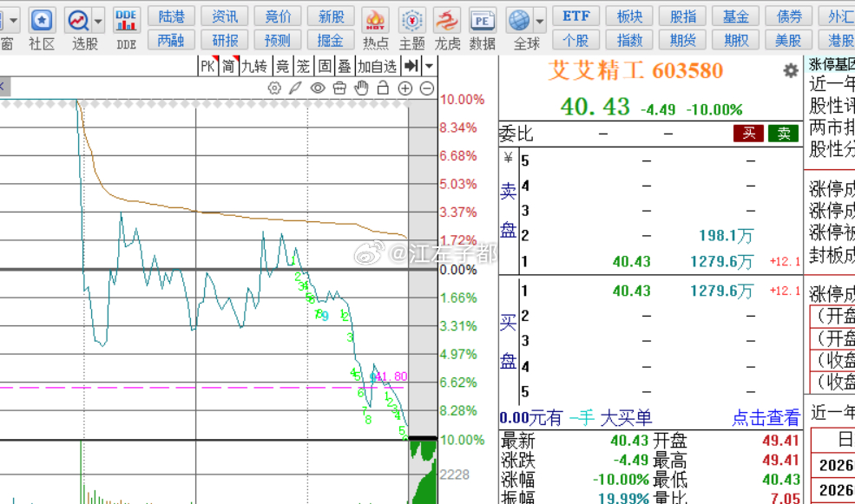Click the stock name 艾艾精工 603580
Image resolution: width=855 pixels, height=504 pixels.
point(635,71)
